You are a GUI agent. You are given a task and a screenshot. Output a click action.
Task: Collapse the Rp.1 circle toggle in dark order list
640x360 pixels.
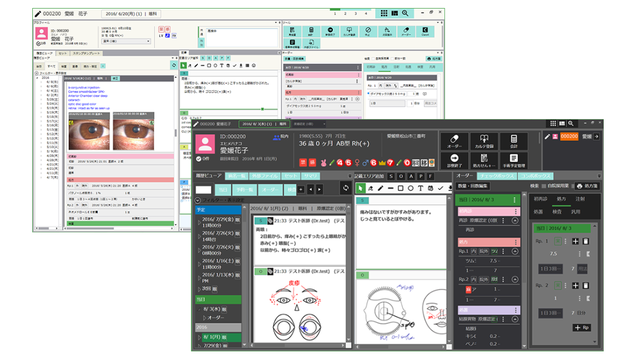pyautogui.click(x=515, y=251)
